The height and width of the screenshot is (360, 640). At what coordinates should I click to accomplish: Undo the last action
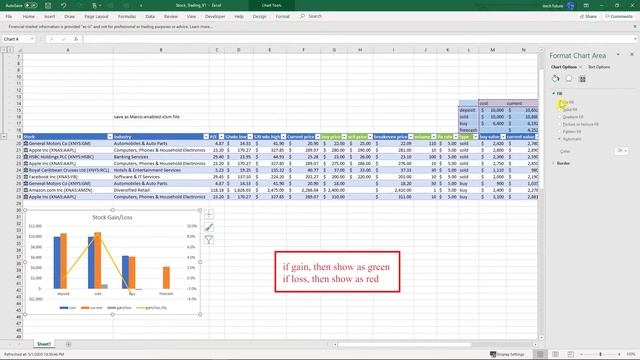(64, 6)
